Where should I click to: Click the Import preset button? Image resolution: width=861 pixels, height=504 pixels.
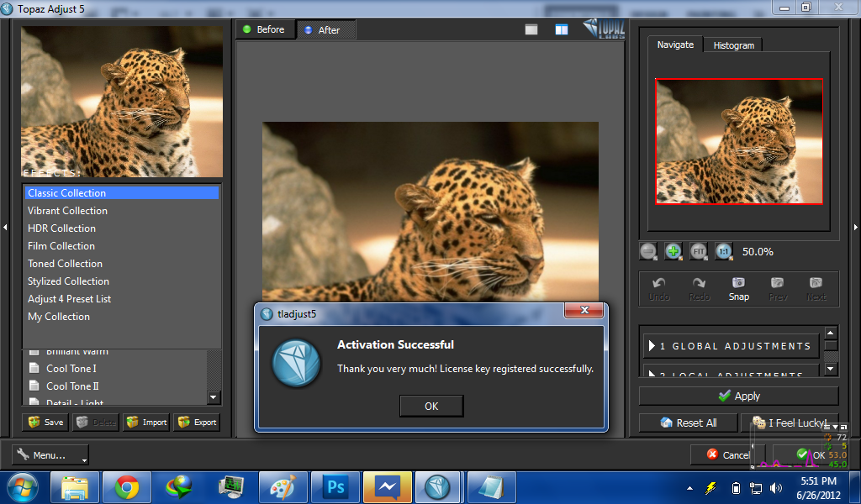[x=146, y=423]
